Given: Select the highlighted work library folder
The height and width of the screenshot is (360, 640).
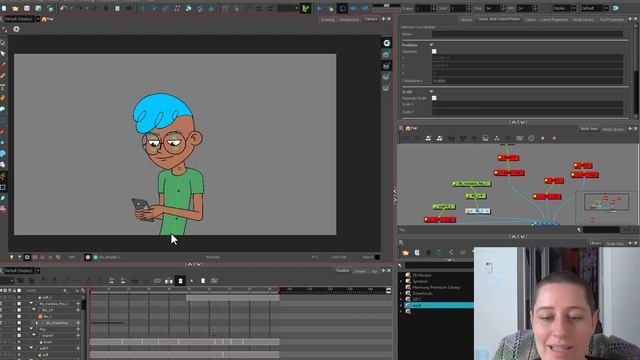Looking at the screenshot, I should click(x=439, y=305).
